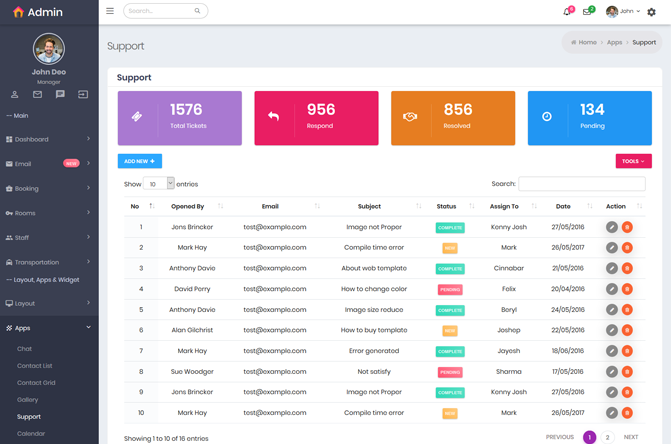
Task: Click the hamburger menu toggle icon
Action: (x=110, y=11)
